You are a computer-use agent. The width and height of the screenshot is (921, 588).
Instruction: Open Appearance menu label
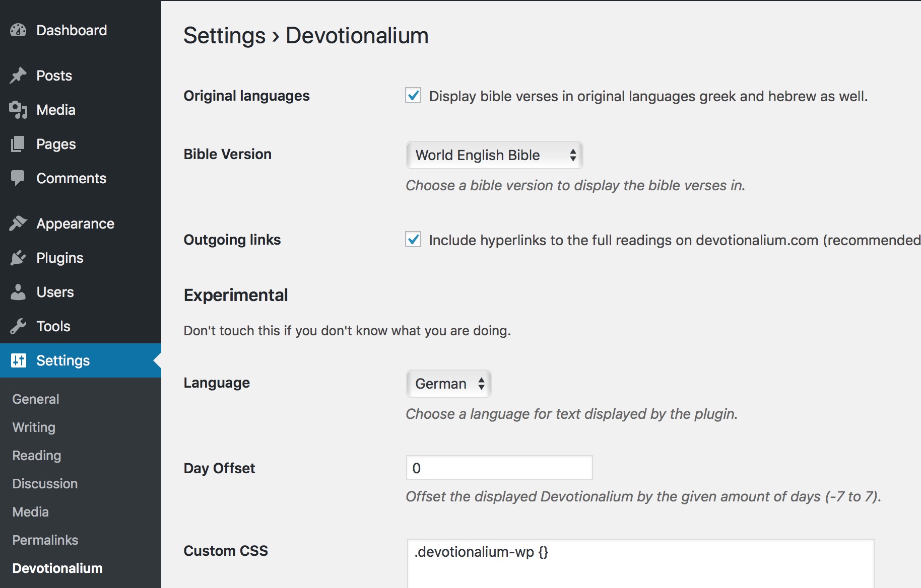[76, 224]
